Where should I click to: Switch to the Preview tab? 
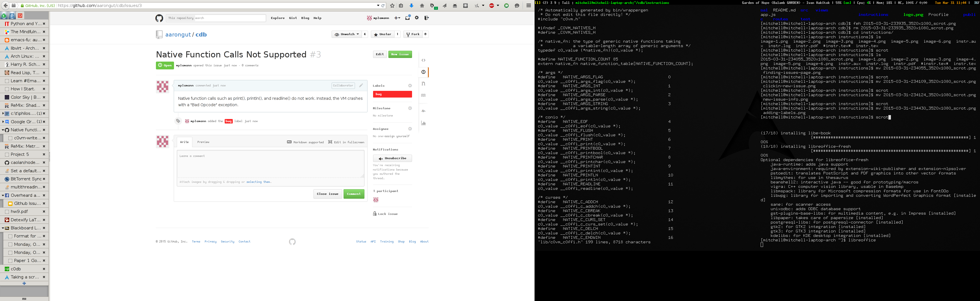pos(203,142)
